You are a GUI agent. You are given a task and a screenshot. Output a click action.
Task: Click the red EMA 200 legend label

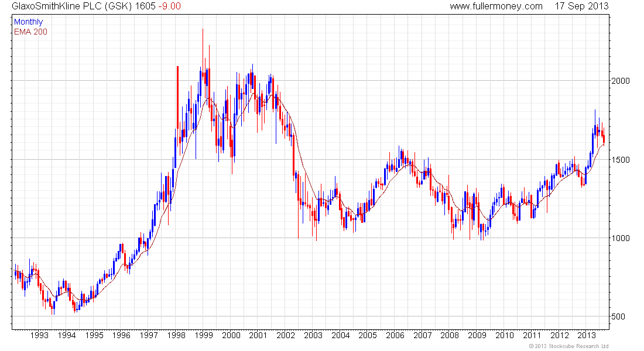(x=30, y=32)
